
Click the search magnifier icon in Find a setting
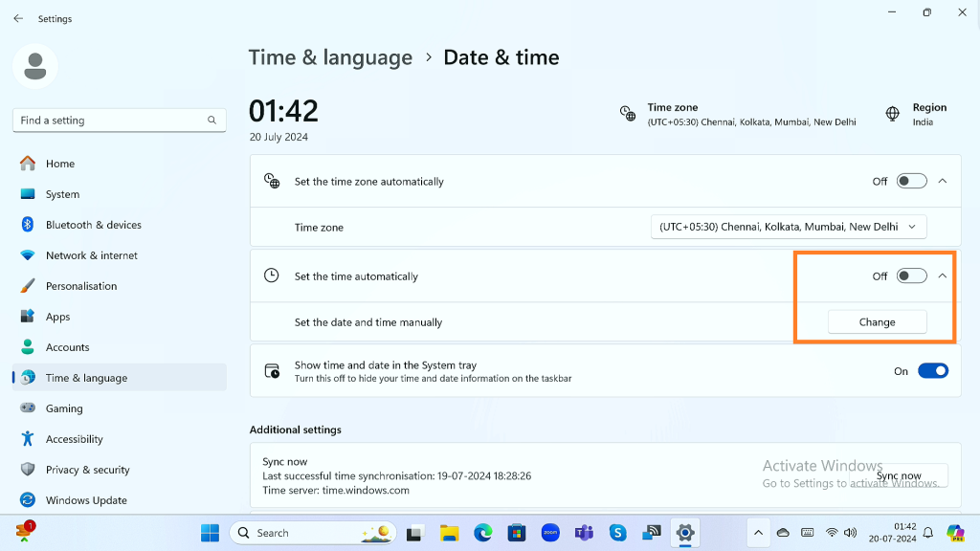tap(212, 121)
